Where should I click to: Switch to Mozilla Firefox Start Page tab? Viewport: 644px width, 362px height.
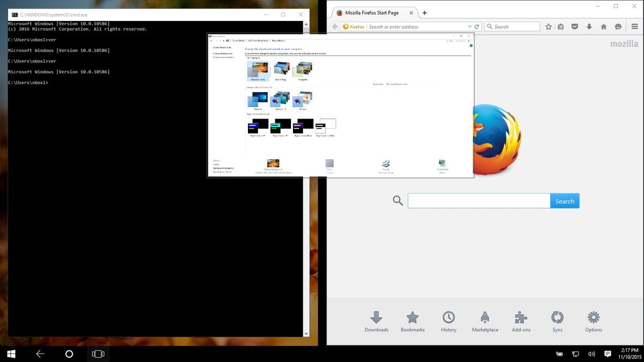coord(371,12)
